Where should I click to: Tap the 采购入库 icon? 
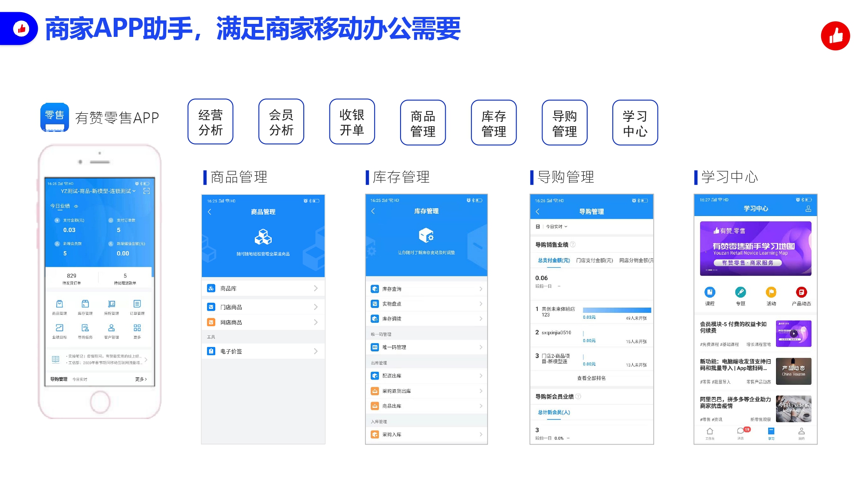[375, 435]
